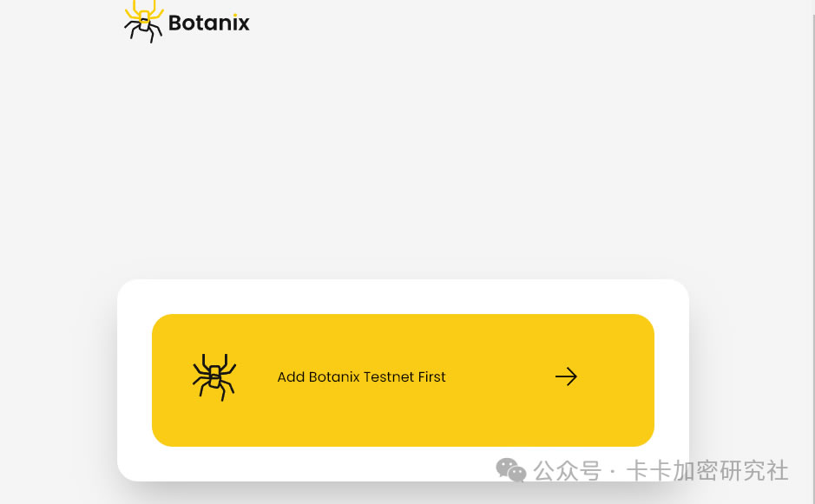Click the black spider icon on yellow button
The height and width of the screenshot is (504, 815).
[214, 377]
